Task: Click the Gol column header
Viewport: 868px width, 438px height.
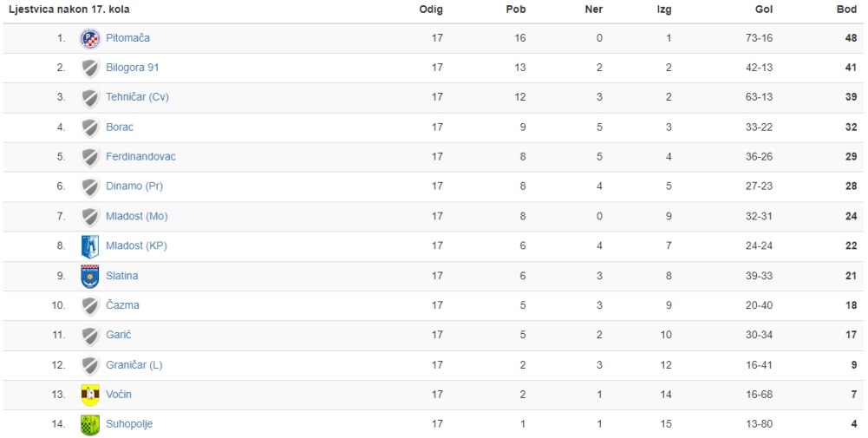Action: (764, 10)
